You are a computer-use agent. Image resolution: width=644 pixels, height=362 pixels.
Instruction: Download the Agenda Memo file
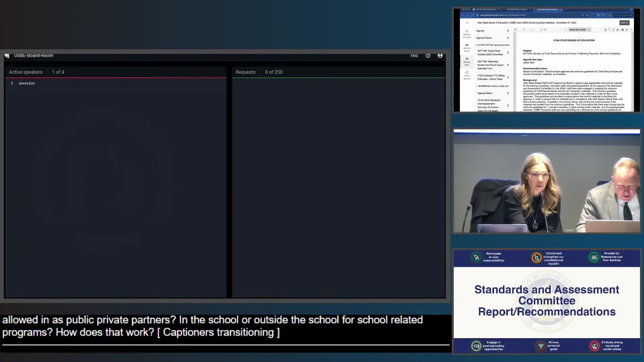tap(508, 93)
